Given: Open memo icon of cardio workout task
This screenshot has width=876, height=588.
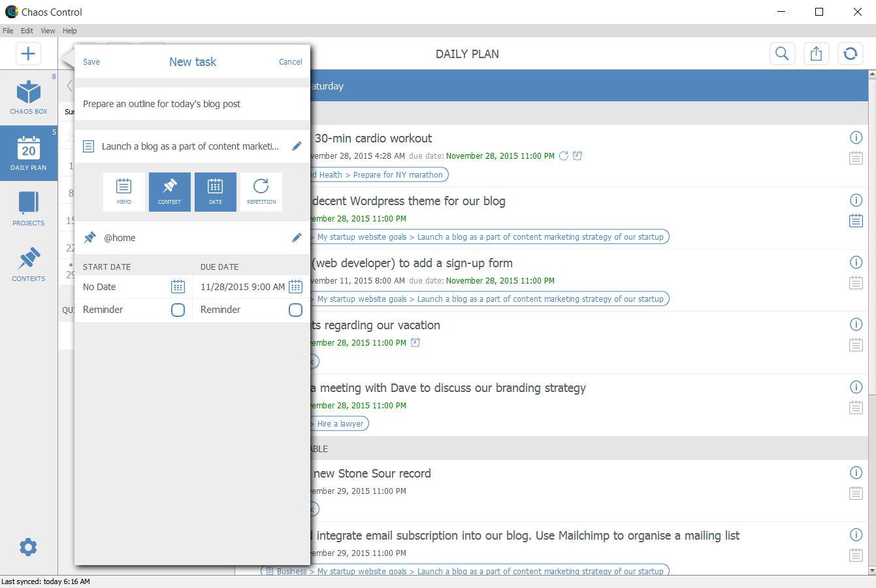Looking at the screenshot, I should tap(856, 158).
